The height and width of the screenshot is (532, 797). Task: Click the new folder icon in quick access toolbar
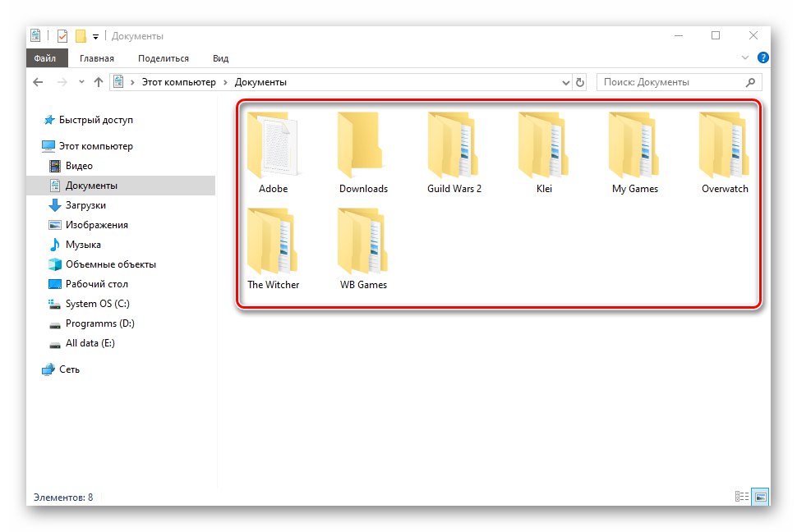tap(80, 35)
